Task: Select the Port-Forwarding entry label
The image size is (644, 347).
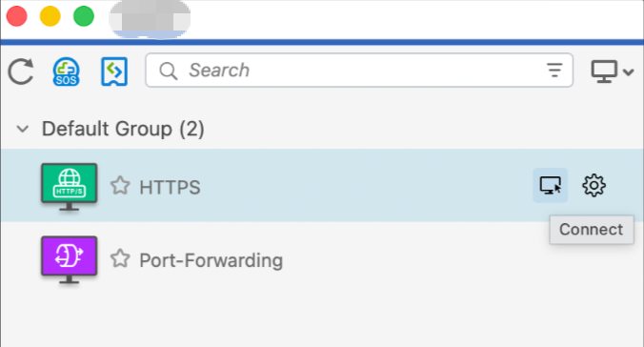Action: pos(211,260)
